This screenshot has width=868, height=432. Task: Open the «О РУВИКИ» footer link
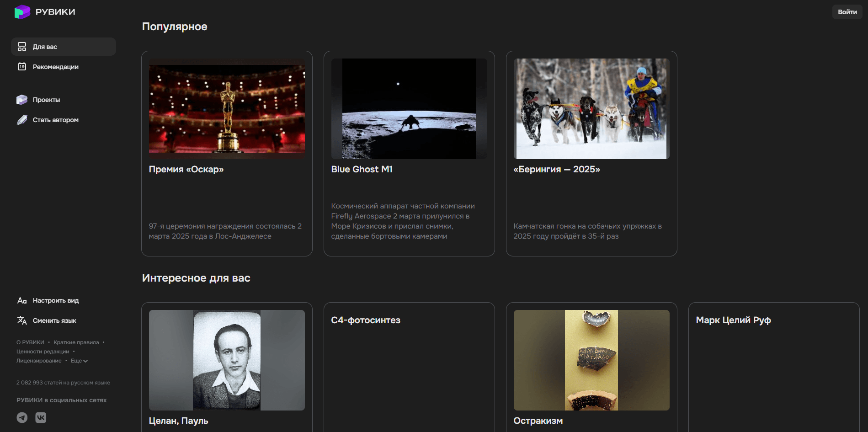[x=30, y=342]
